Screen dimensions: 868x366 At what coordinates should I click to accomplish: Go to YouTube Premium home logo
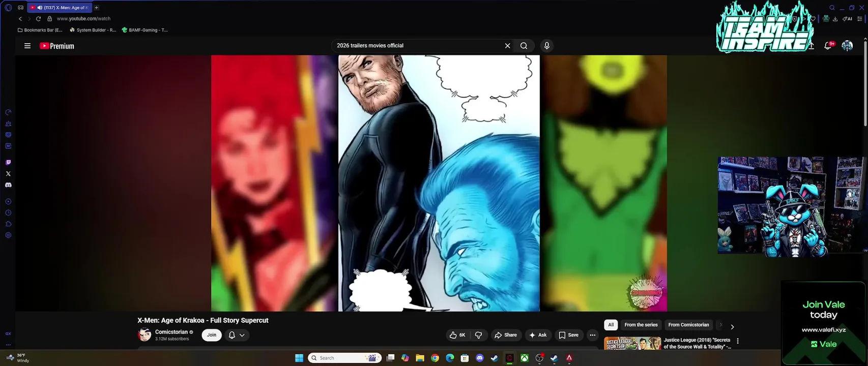pos(57,46)
